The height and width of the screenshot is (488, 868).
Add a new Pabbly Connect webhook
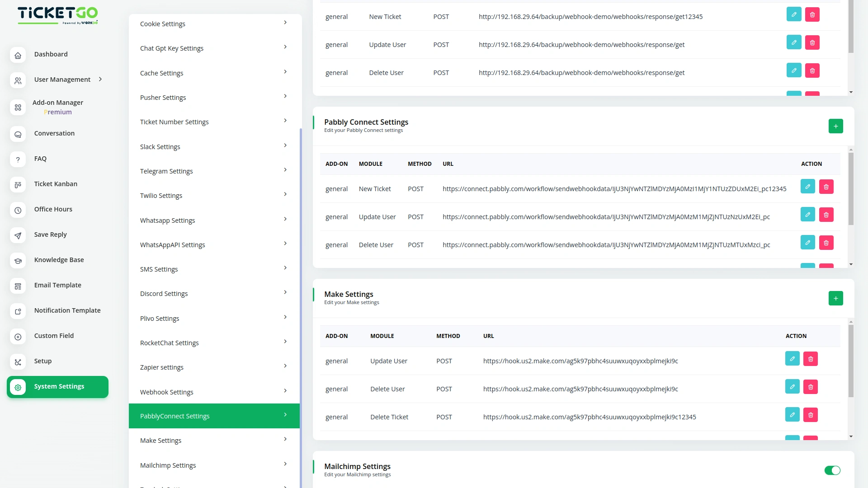click(x=835, y=126)
